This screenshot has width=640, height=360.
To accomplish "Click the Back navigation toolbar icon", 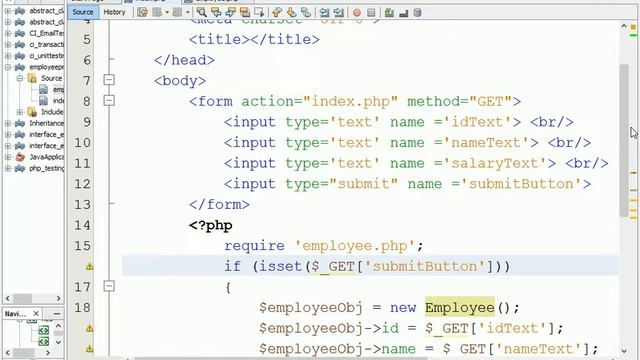I will (157, 12).
